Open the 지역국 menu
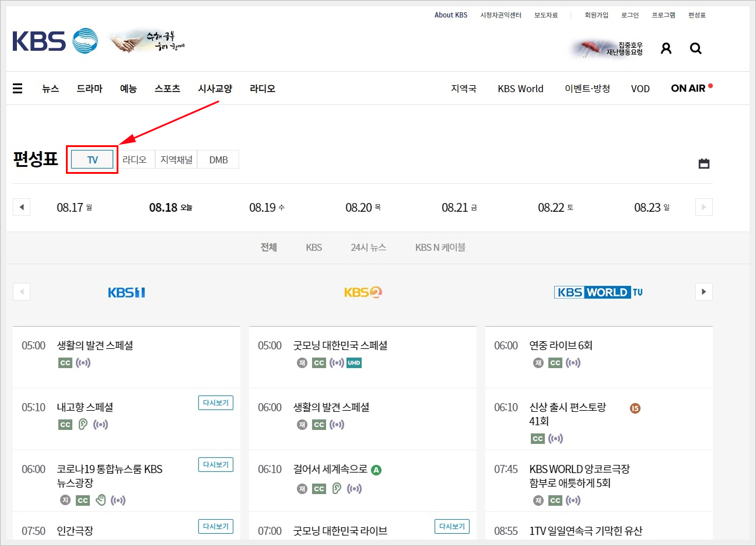 click(464, 89)
